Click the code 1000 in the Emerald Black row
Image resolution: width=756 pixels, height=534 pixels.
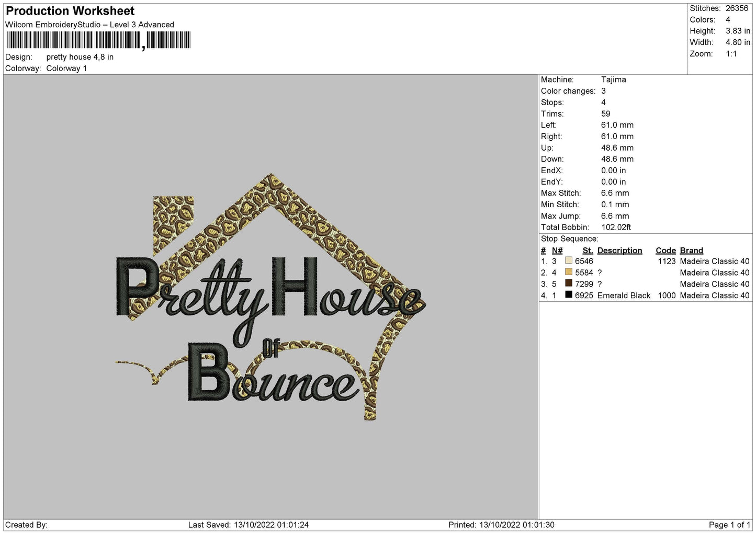point(667,296)
